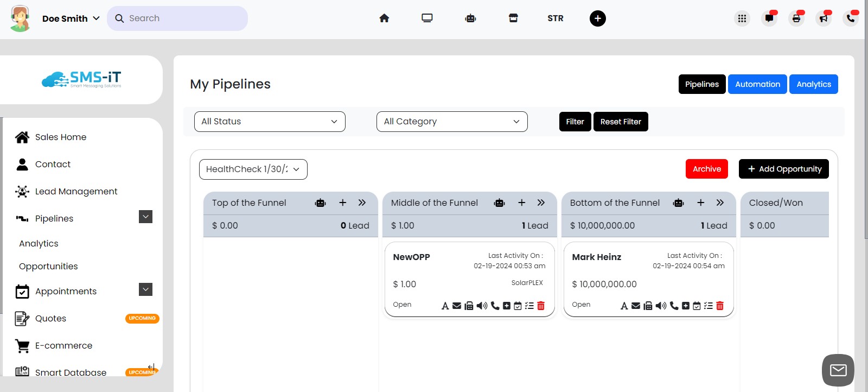Click the email icon on Mark Heinz card
The width and height of the screenshot is (868, 392).
[636, 306]
